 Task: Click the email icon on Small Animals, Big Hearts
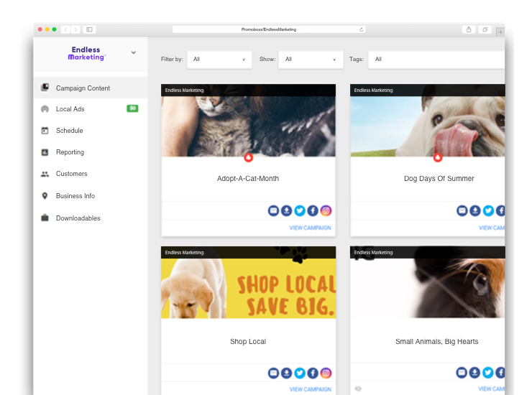[462, 373]
